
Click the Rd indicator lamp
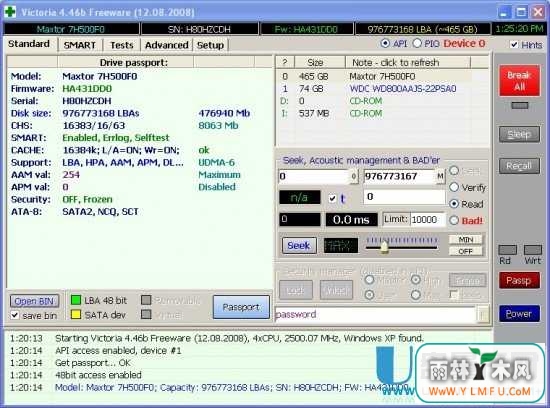coord(508,250)
